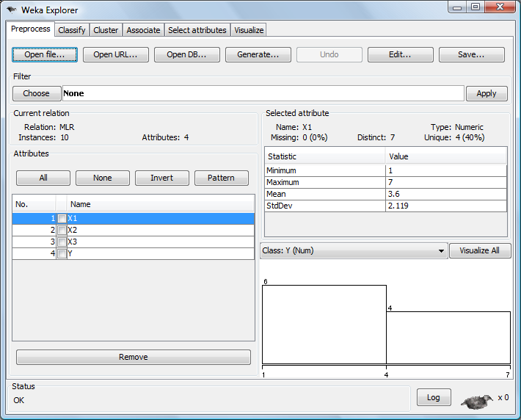Click the Value column header
Viewport: 521px width, 420px height.
pyautogui.click(x=446, y=156)
